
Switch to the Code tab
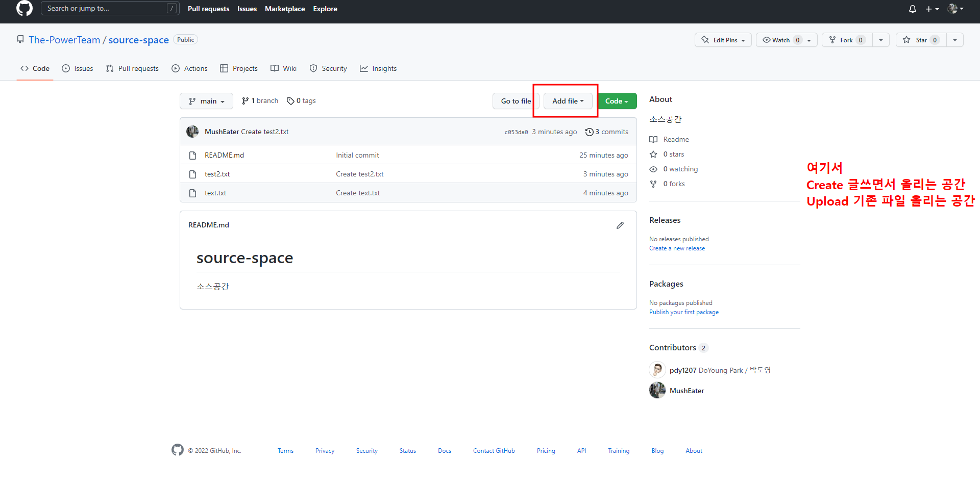click(x=35, y=68)
